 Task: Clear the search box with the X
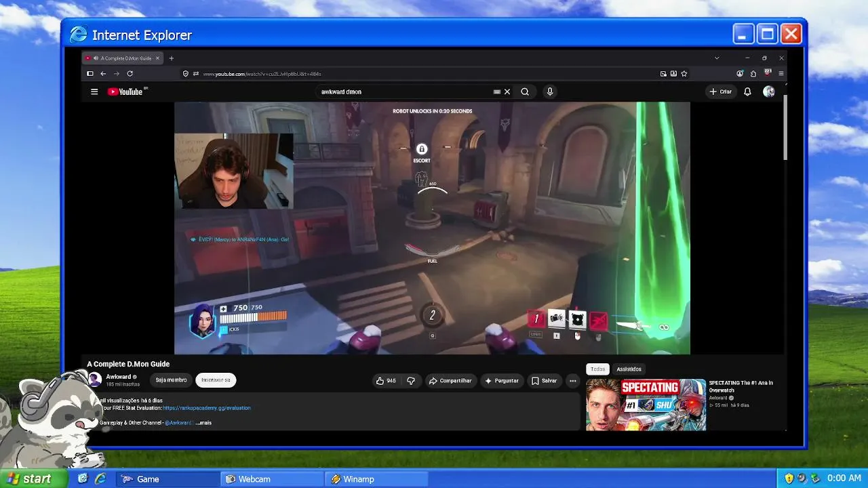coord(507,91)
